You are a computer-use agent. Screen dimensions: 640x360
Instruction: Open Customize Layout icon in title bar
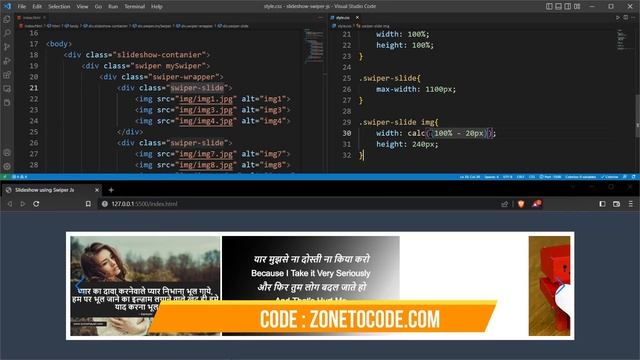pos(577,6)
